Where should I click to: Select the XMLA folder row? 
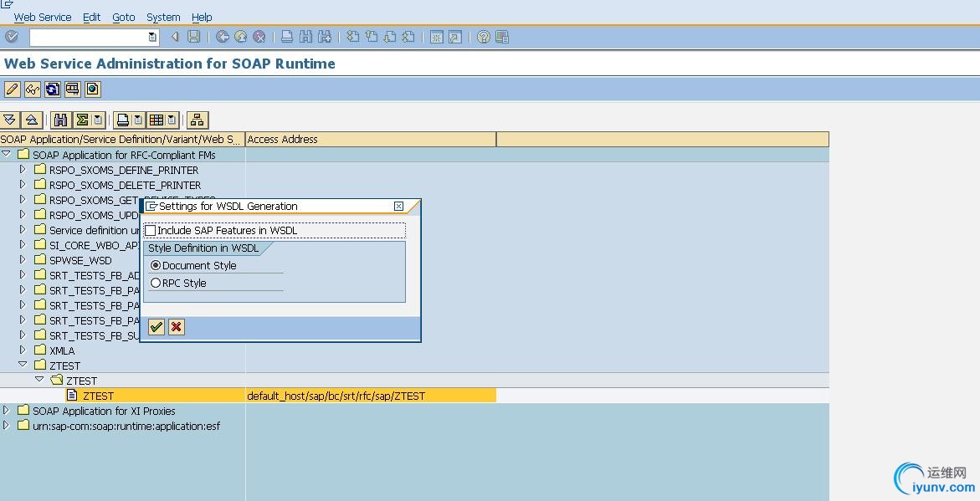pyautogui.click(x=62, y=350)
